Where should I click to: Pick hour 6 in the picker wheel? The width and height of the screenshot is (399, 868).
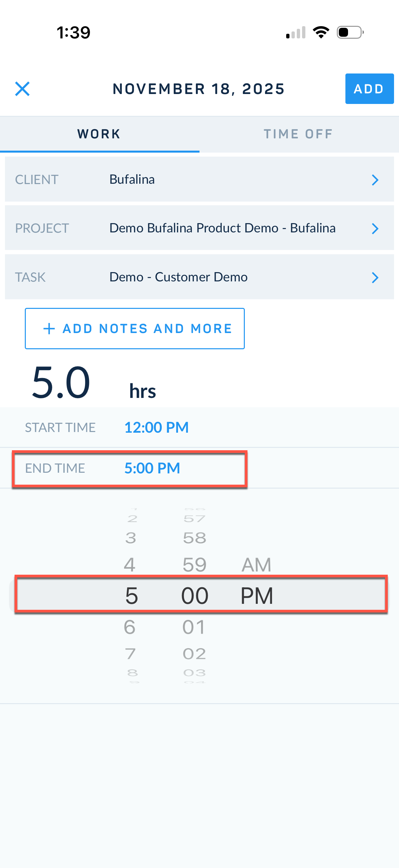click(x=130, y=627)
